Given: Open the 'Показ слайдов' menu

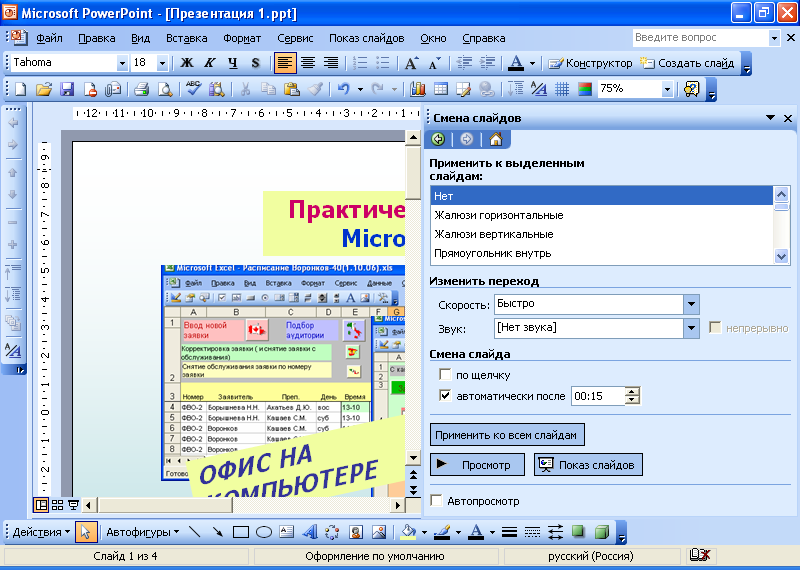Looking at the screenshot, I should tap(366, 38).
